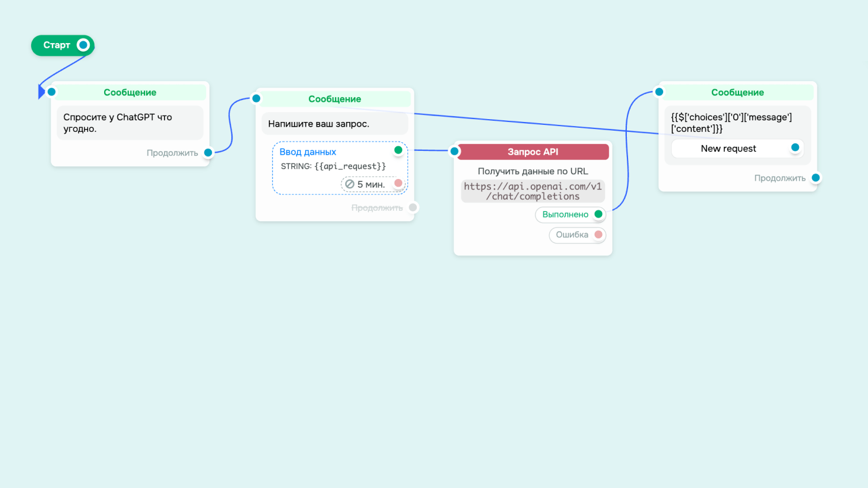Click Продолжить output dot of first message block
868x488 pixels.
(x=208, y=152)
